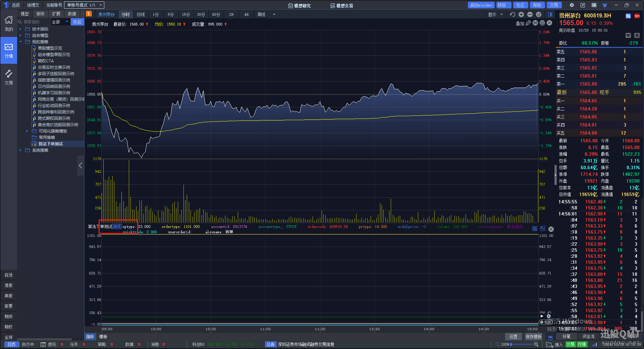Click the edit note icon in title bar
The image size is (644, 349).
(583, 5)
